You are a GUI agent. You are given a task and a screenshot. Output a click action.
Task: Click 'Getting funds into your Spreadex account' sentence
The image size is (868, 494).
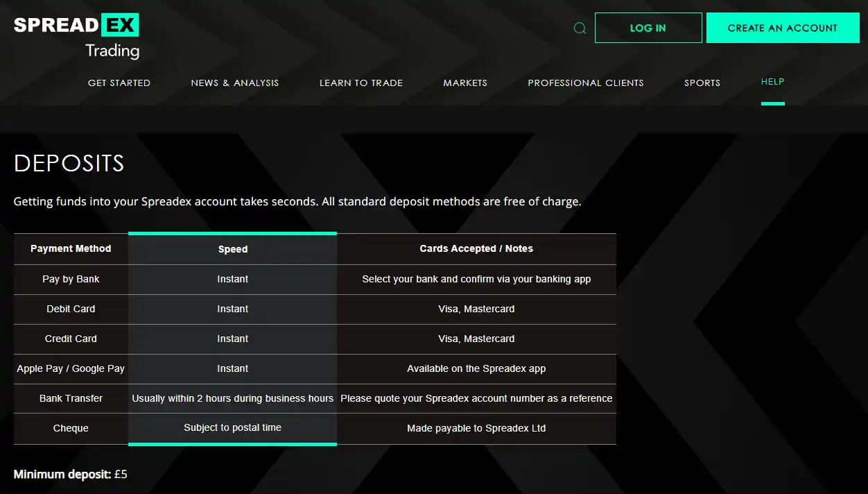point(297,202)
